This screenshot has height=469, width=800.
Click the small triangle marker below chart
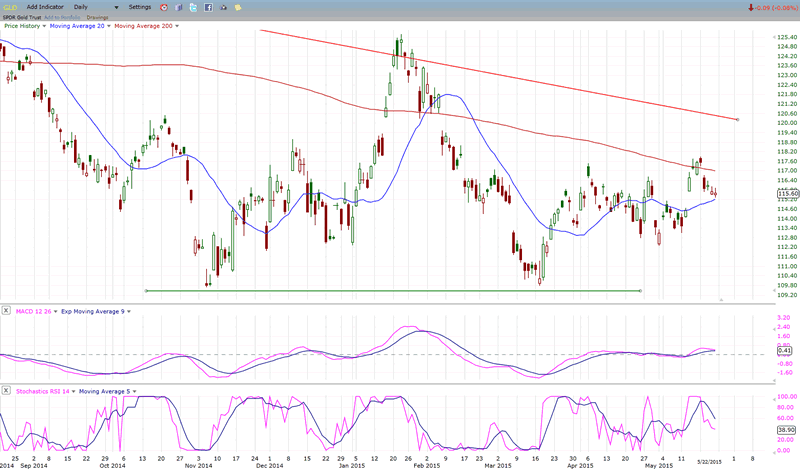pos(721,300)
